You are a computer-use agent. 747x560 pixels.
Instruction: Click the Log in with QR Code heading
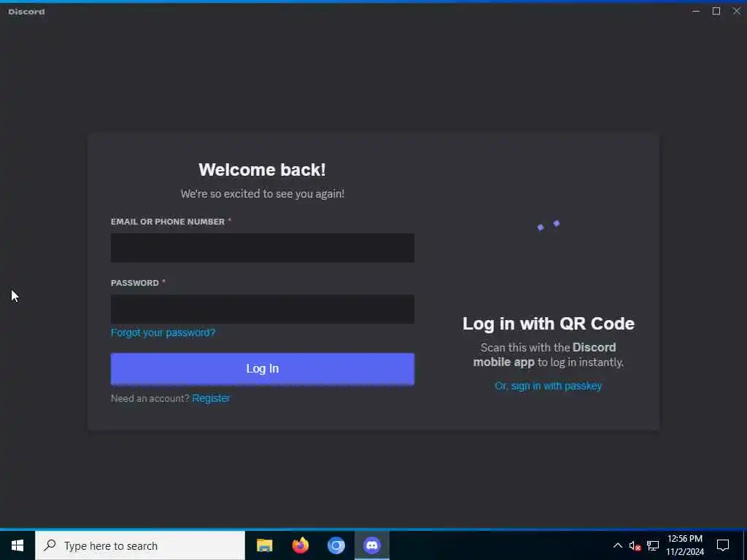(x=549, y=324)
